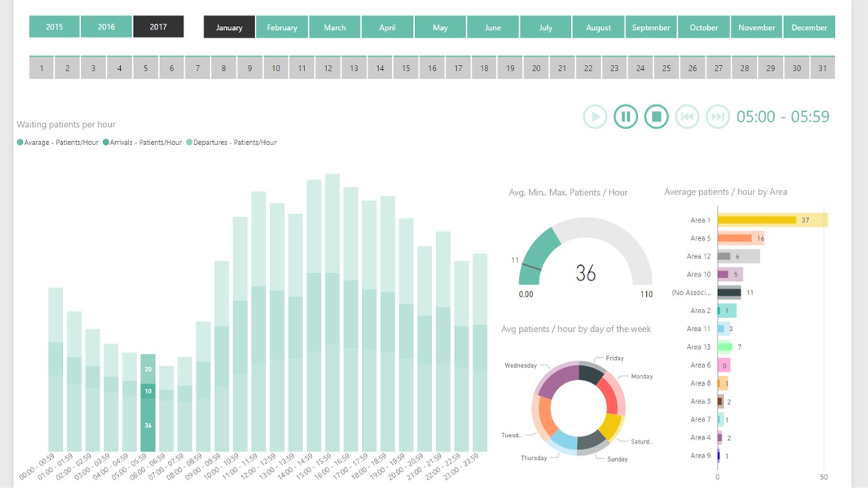
Task: Filter by March
Action: 335,27
